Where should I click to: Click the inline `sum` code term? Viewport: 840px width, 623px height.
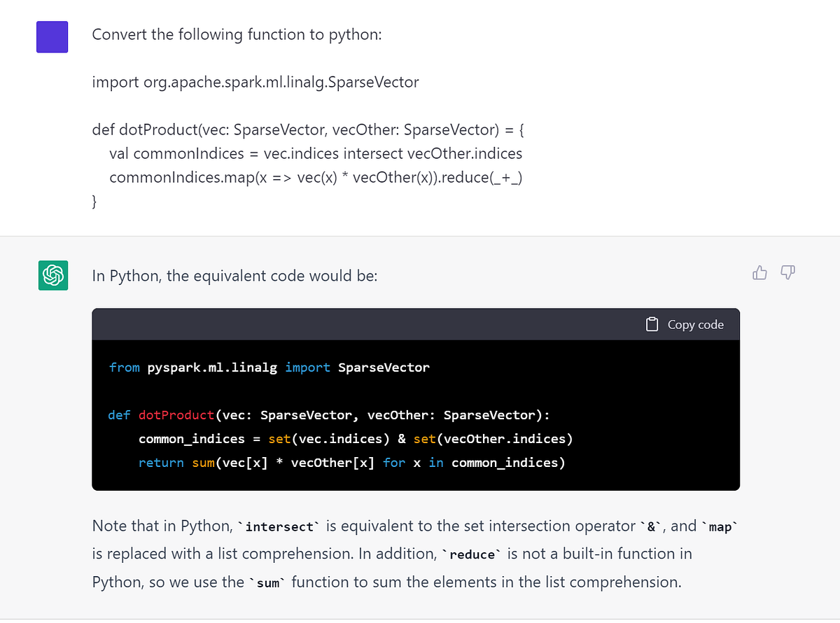[266, 582]
